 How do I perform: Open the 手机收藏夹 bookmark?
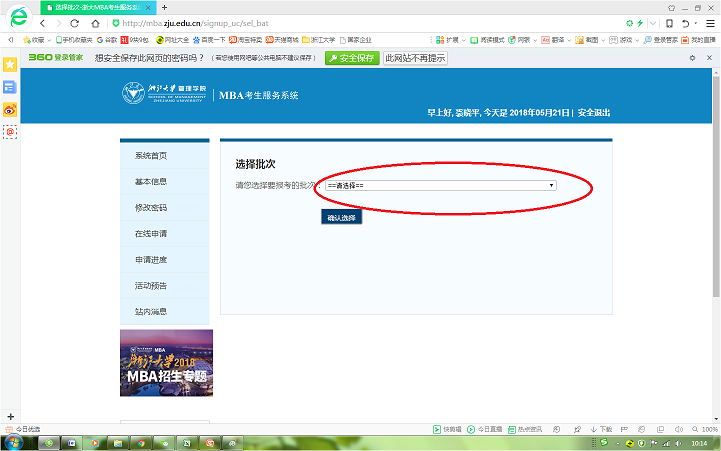[74, 40]
